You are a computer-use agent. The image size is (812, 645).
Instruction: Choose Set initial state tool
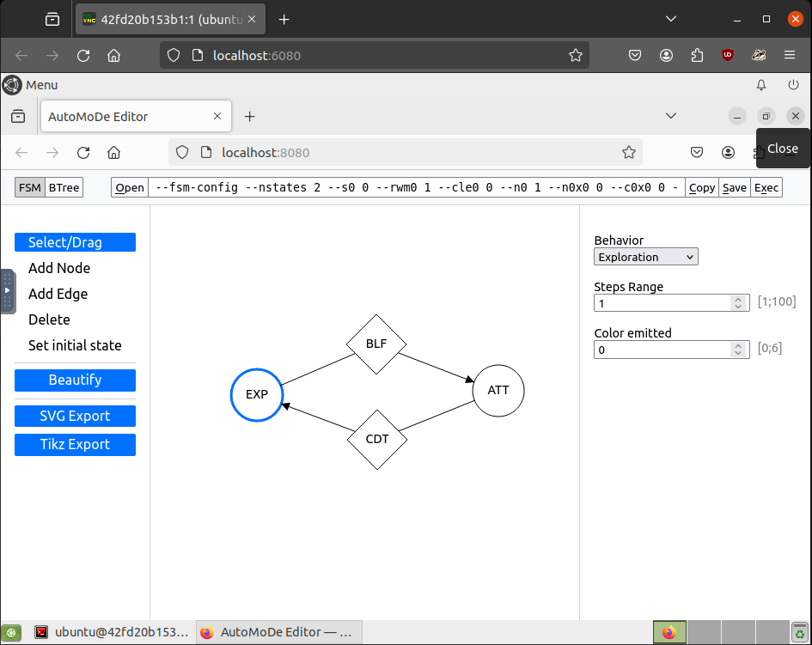coord(75,345)
